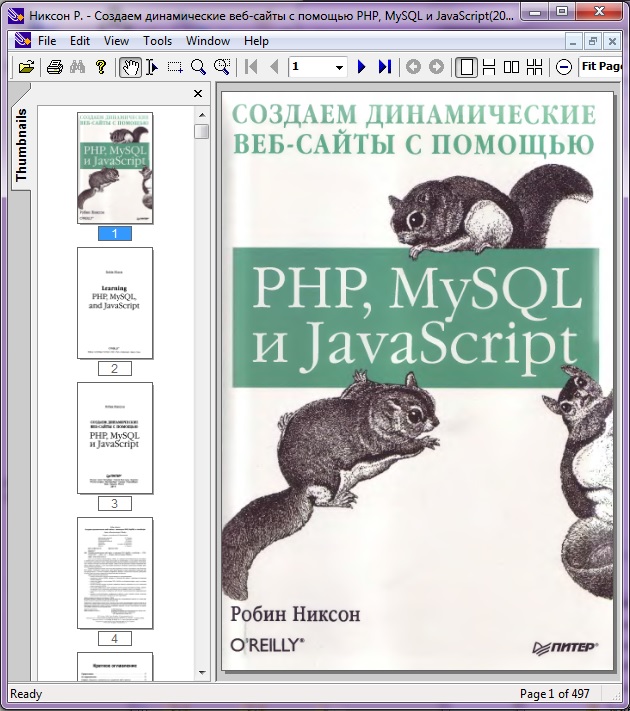Enable single page layout
The height and width of the screenshot is (711, 630).
click(x=466, y=67)
